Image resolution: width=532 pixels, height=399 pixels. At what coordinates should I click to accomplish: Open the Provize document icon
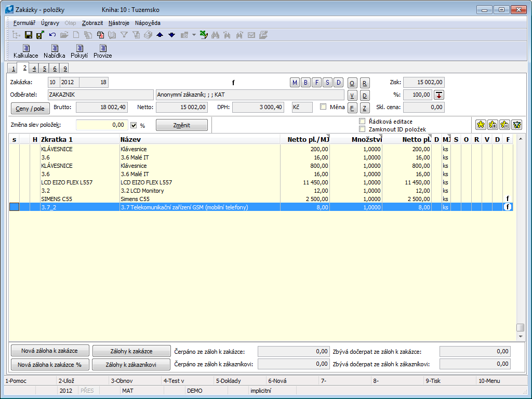pyautogui.click(x=102, y=49)
